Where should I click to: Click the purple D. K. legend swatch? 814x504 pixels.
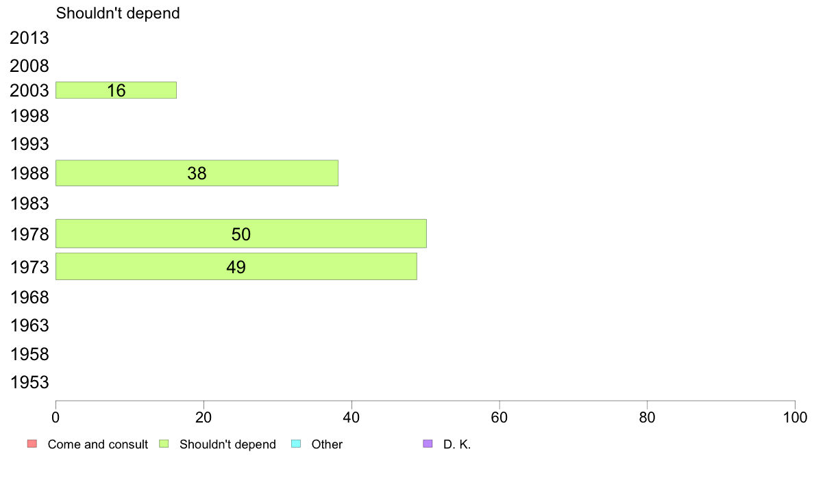click(x=428, y=444)
